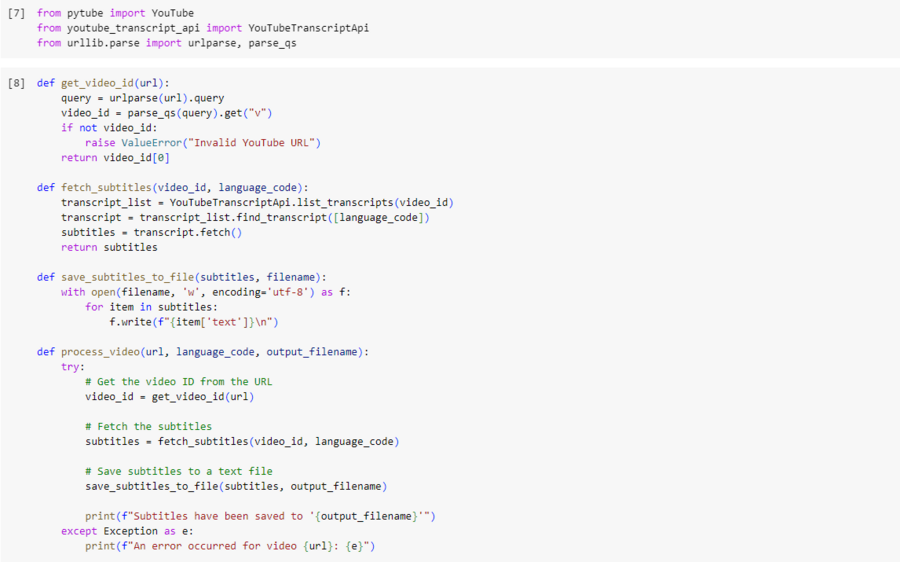Click the [8] cell execution counter

pos(16,83)
